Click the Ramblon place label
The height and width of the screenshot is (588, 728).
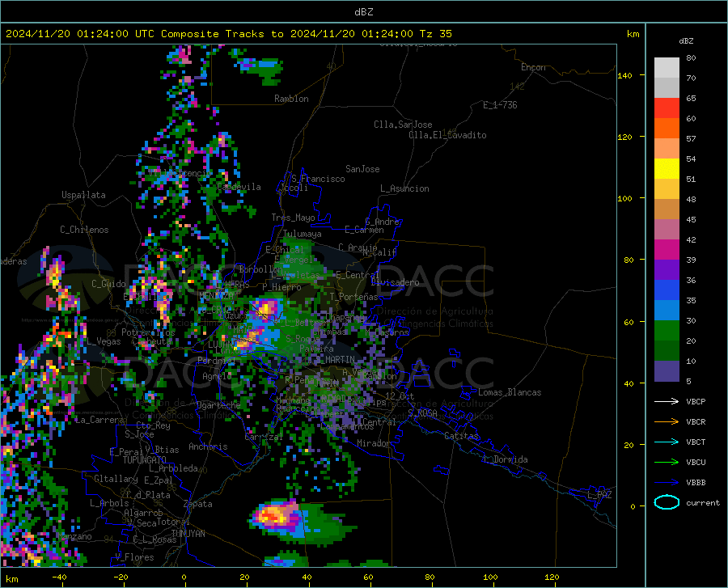[291, 99]
